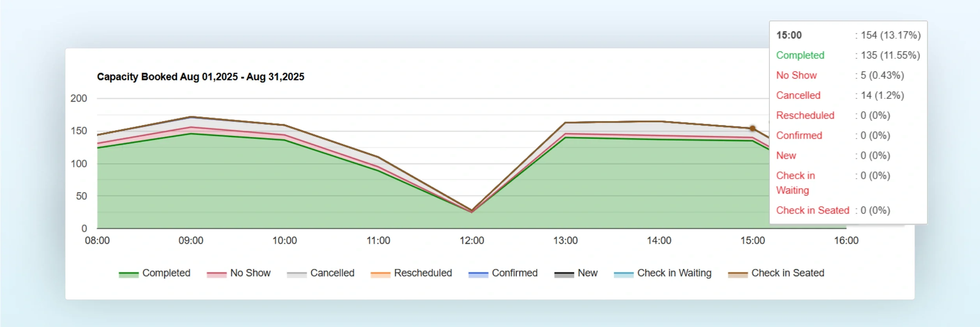The height and width of the screenshot is (327, 980).
Task: Click tooltip value 135 (11.55%)
Action: [x=890, y=55]
